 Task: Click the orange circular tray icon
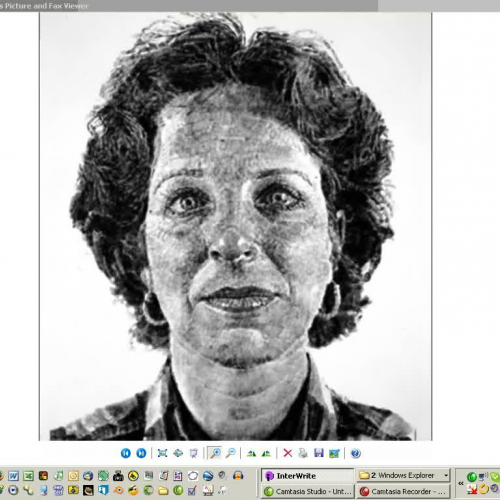(x=483, y=489)
